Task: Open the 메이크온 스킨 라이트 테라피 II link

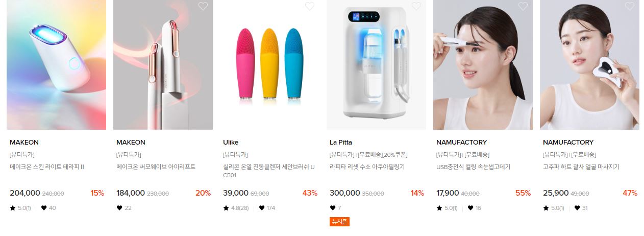Action: tap(47, 167)
